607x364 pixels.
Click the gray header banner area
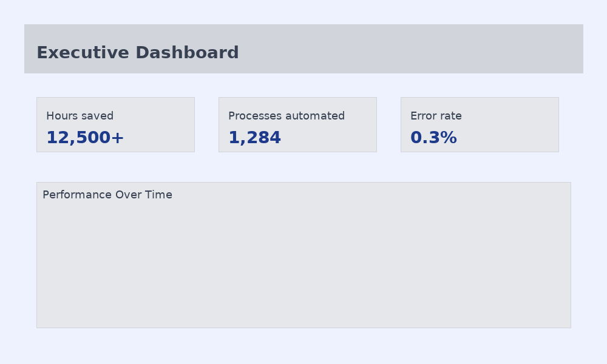(425, 49)
